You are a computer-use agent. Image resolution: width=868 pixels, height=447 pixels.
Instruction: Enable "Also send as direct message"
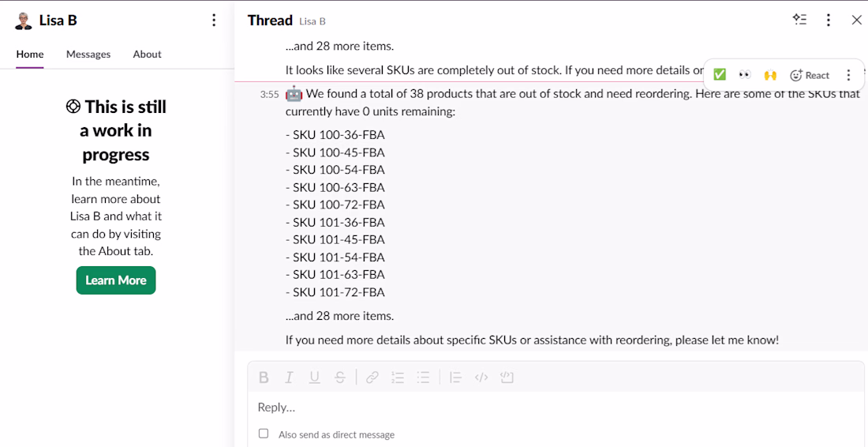[264, 434]
